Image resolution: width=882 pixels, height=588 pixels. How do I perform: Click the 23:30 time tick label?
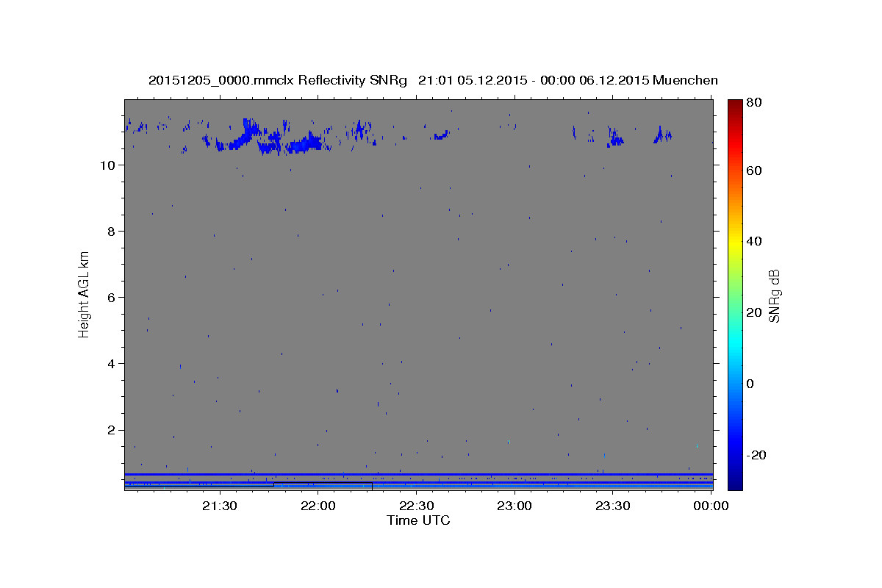[613, 506]
